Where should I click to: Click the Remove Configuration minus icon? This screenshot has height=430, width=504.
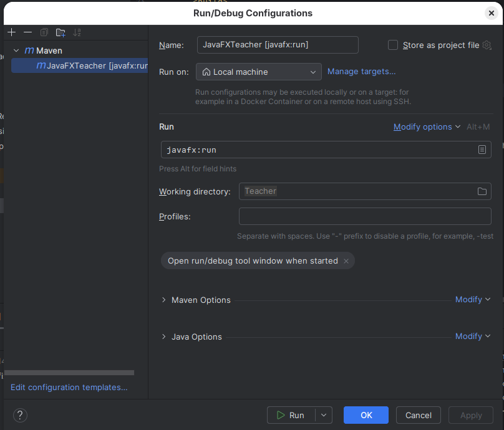click(27, 32)
